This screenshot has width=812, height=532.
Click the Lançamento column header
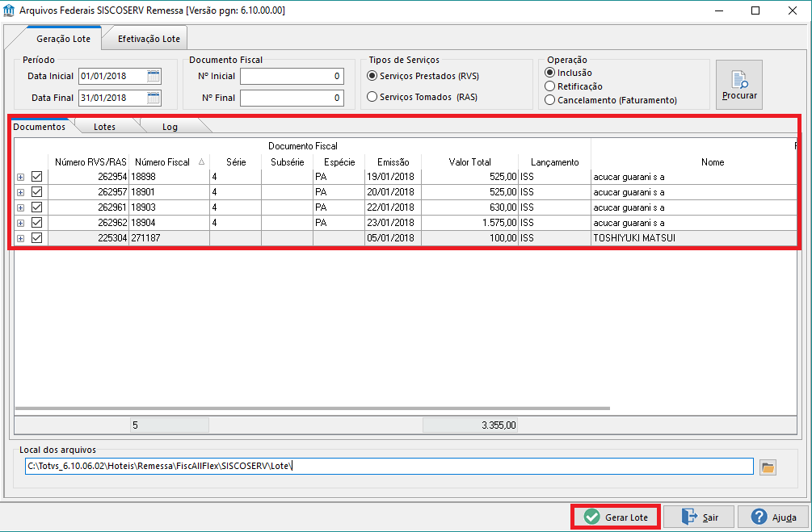(554, 162)
